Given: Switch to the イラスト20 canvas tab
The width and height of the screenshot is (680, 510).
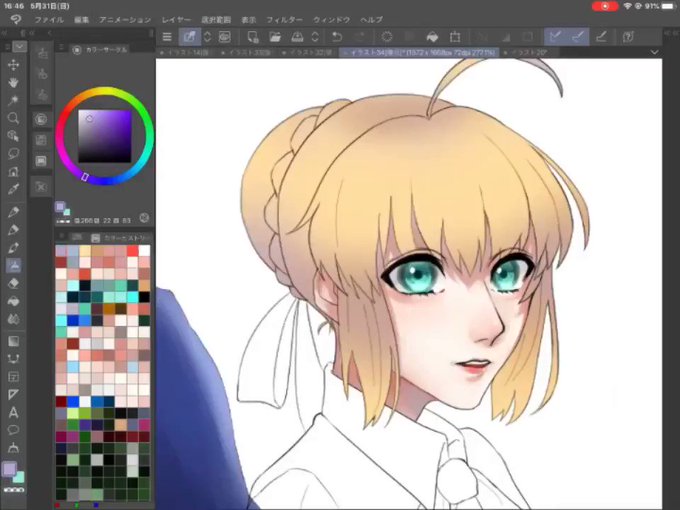Looking at the screenshot, I should pos(530,52).
